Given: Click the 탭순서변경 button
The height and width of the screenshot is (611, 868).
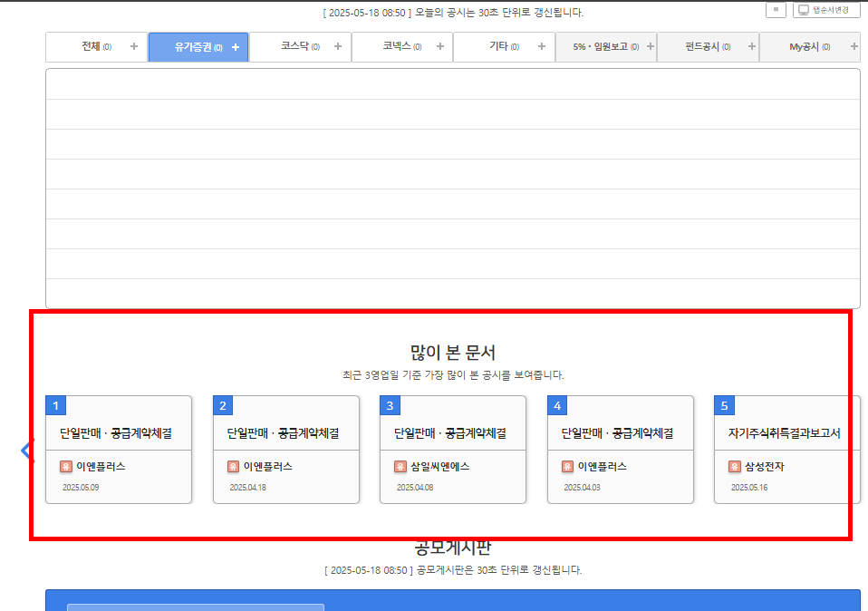Looking at the screenshot, I should [x=829, y=9].
